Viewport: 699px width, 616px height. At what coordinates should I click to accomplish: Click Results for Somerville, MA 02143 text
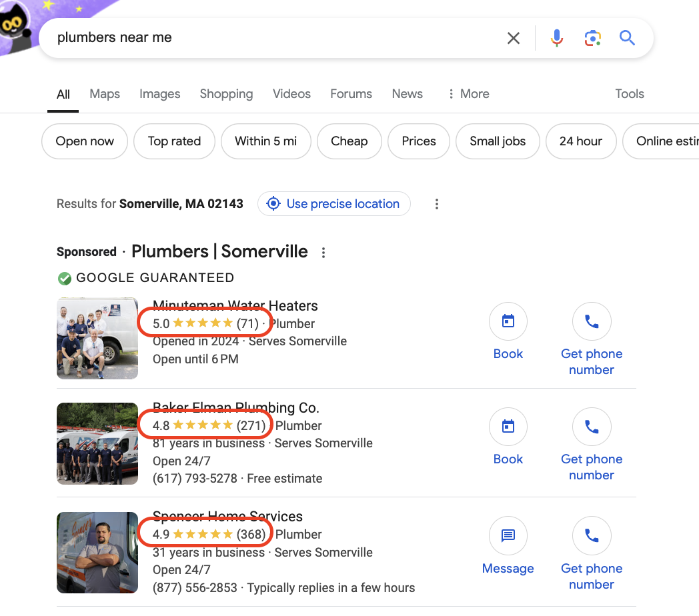pyautogui.click(x=150, y=204)
